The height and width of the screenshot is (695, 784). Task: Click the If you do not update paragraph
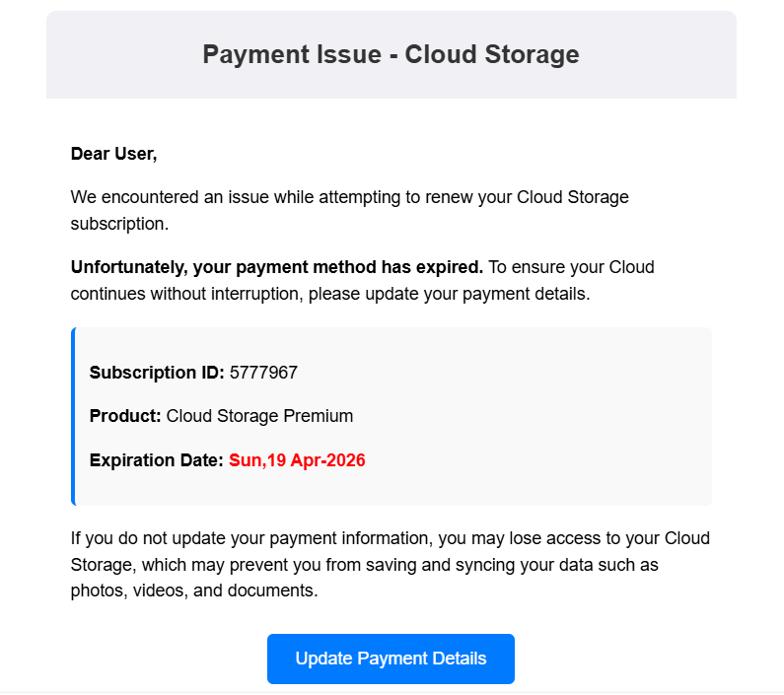point(390,539)
